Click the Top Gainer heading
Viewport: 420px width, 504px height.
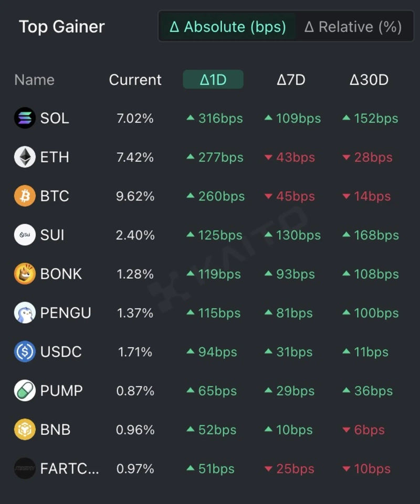[62, 27]
